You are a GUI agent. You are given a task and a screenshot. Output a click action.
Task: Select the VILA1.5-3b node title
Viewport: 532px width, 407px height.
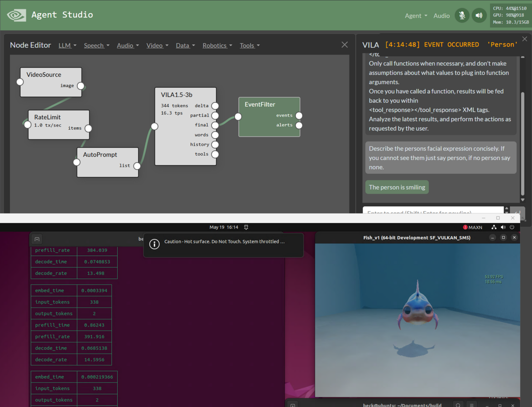click(x=177, y=95)
